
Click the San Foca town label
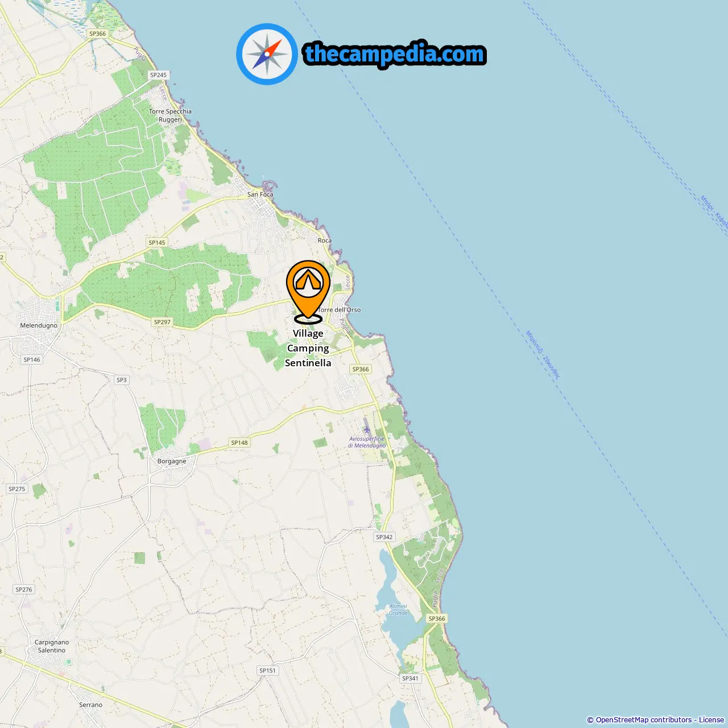[260, 195]
